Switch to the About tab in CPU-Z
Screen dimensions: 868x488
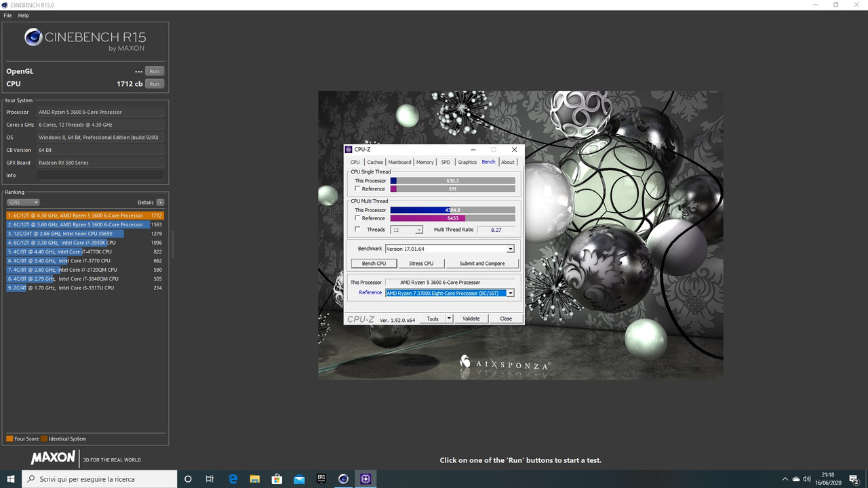point(508,162)
